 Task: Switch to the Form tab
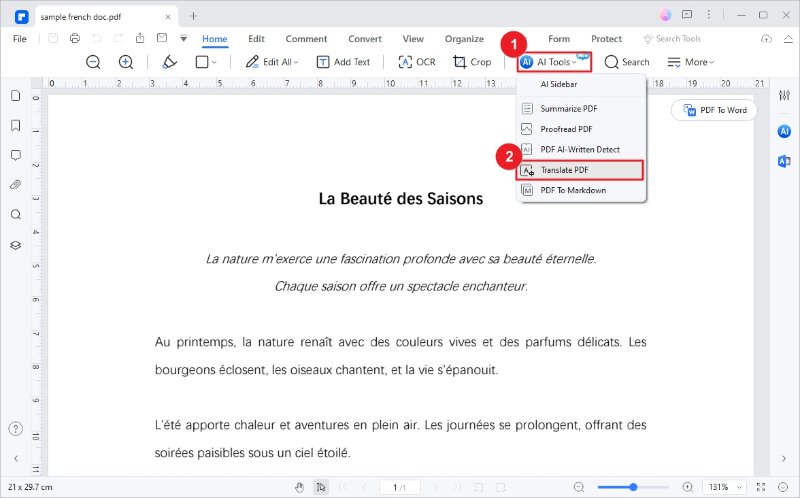[x=559, y=39]
